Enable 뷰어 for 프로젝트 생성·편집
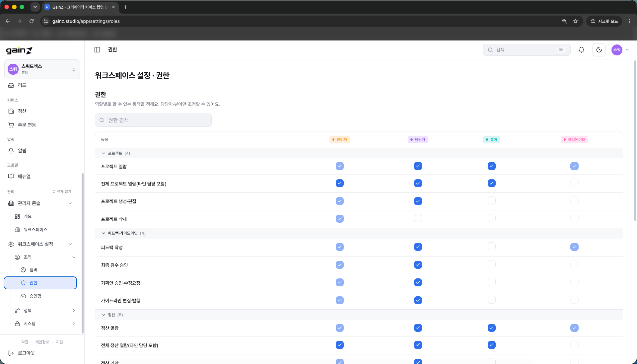This screenshot has height=364, width=637. (x=492, y=200)
